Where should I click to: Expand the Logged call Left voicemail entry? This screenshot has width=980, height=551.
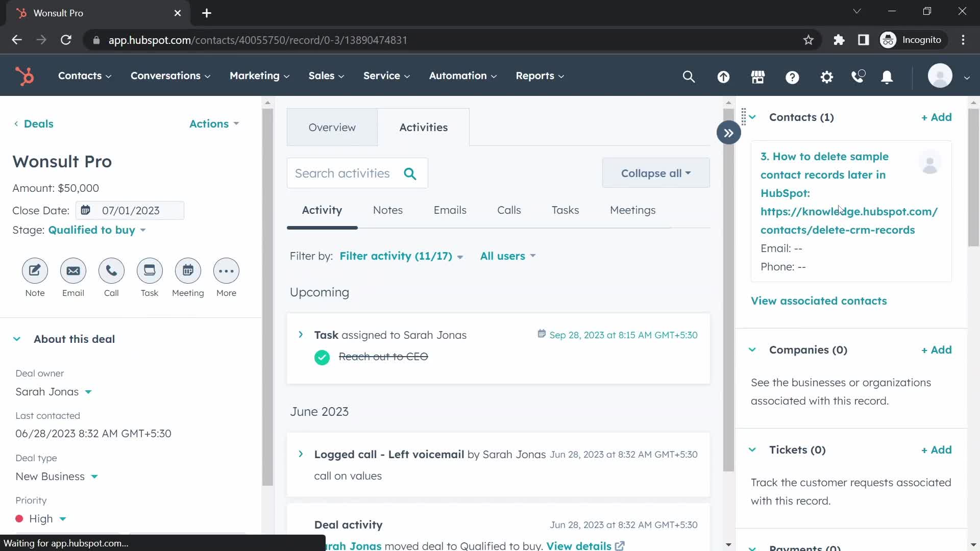coord(301,454)
